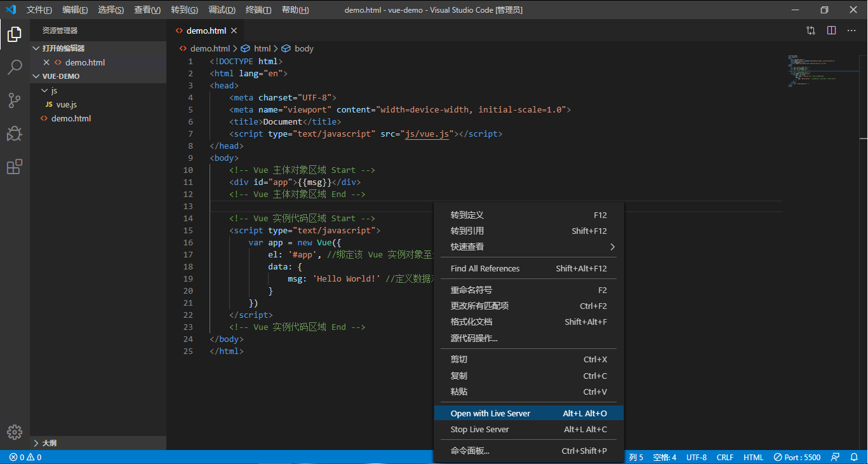Screen dimensions: 868x464
Task: Open the feedback smiley icon in status bar
Action: click(835, 457)
